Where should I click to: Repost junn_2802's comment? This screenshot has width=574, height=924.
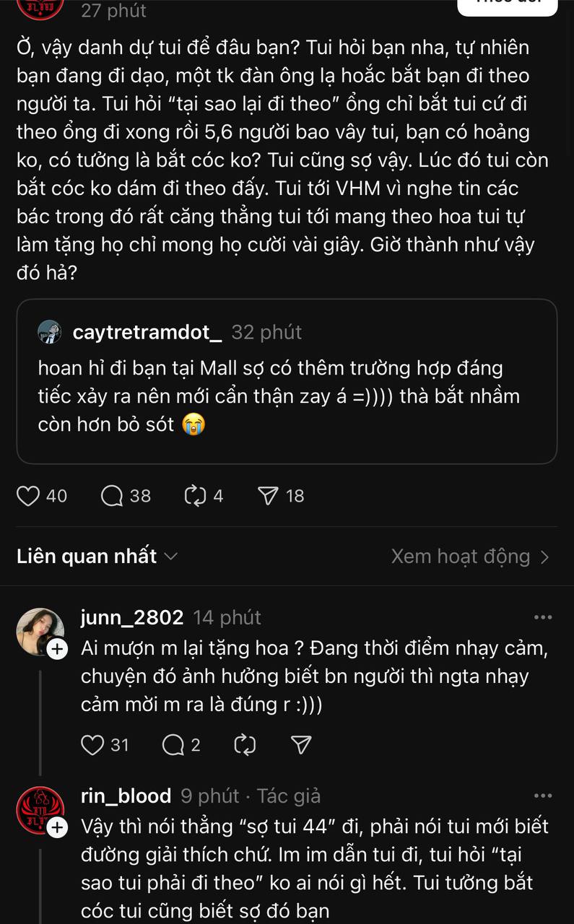(245, 745)
